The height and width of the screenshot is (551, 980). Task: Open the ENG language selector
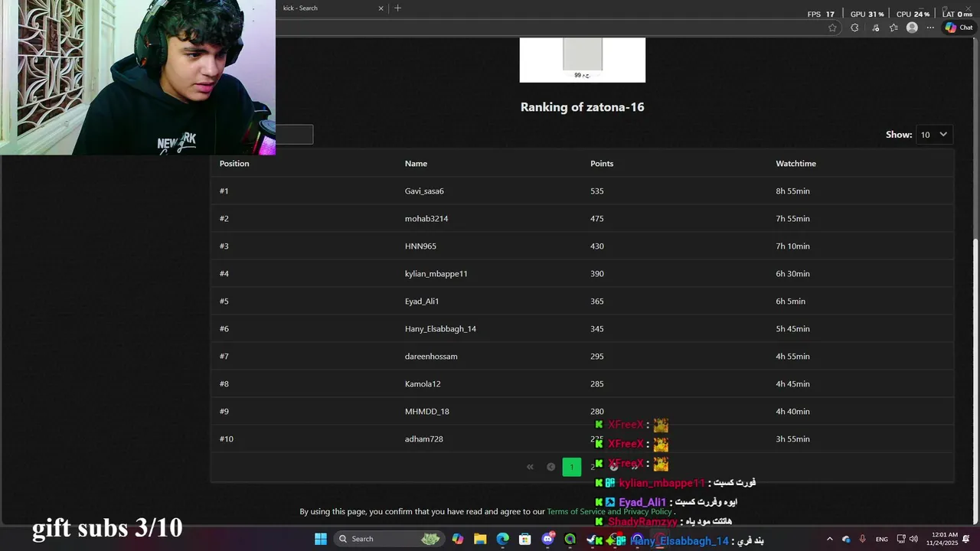click(882, 539)
